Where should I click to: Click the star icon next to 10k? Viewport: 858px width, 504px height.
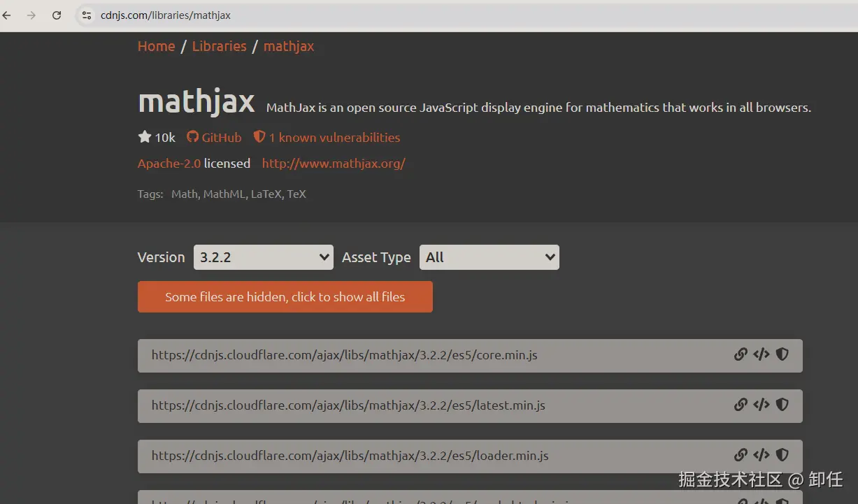145,137
